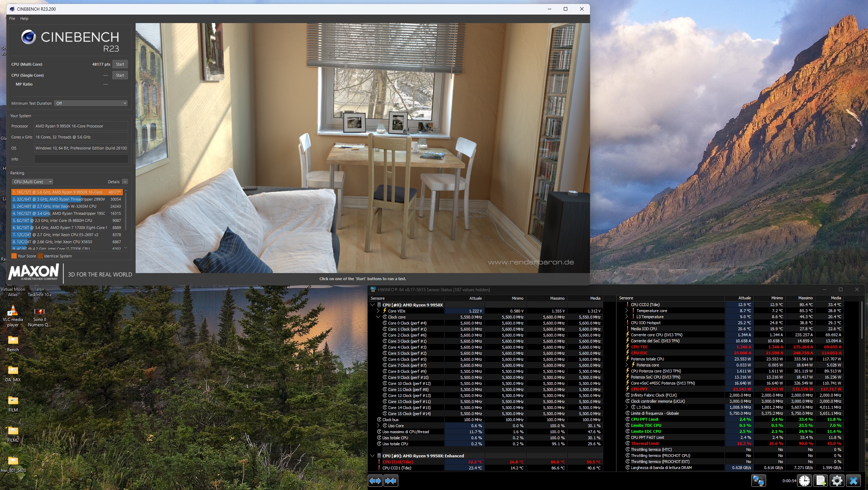Expand columns with HWiNFO double-arrow button

click(375, 481)
